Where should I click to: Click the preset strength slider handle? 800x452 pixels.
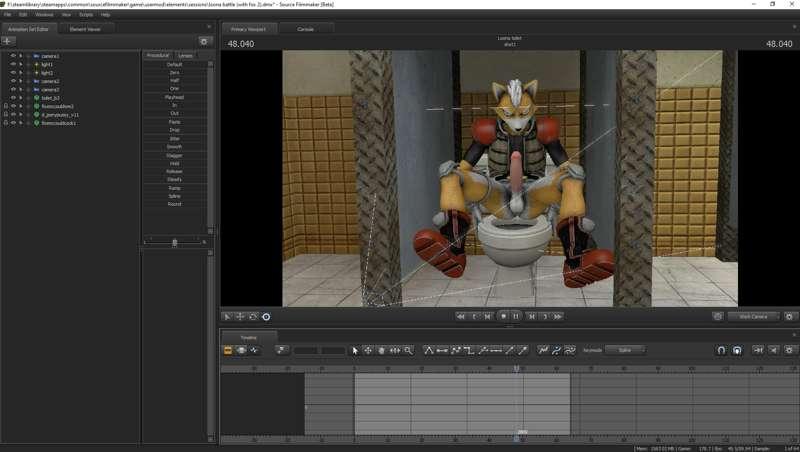[x=174, y=243]
